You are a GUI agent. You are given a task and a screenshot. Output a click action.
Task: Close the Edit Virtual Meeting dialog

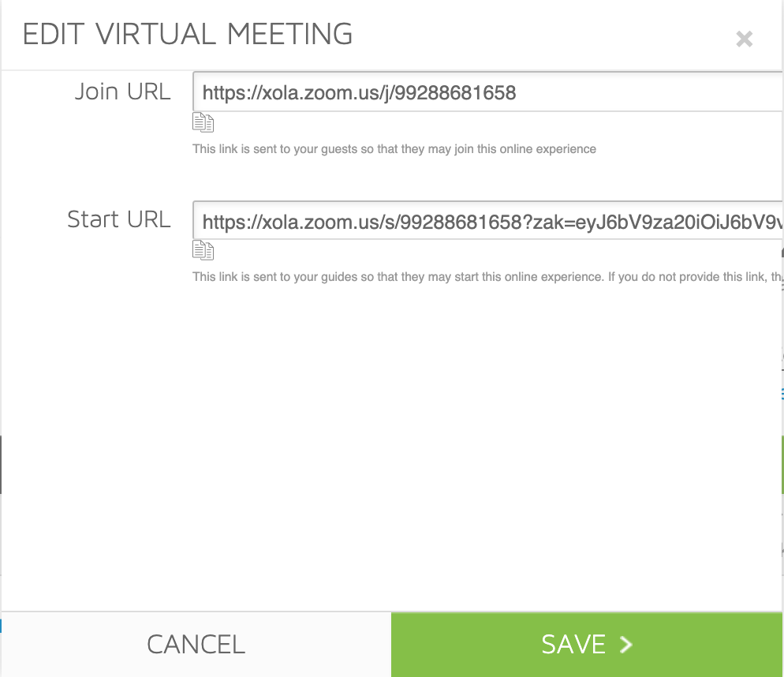click(744, 39)
